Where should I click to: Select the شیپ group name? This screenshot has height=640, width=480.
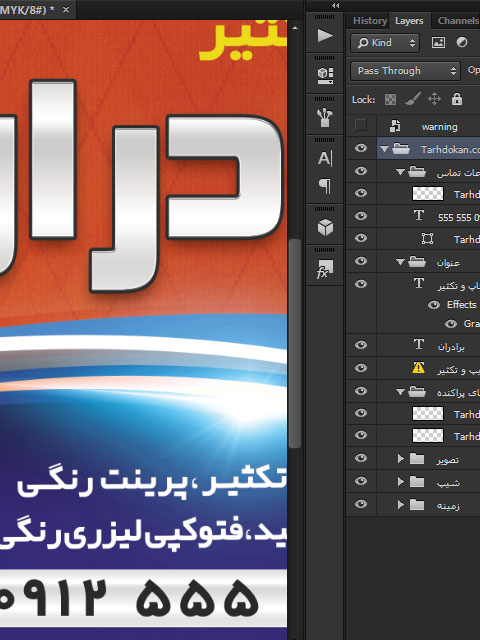click(448, 483)
